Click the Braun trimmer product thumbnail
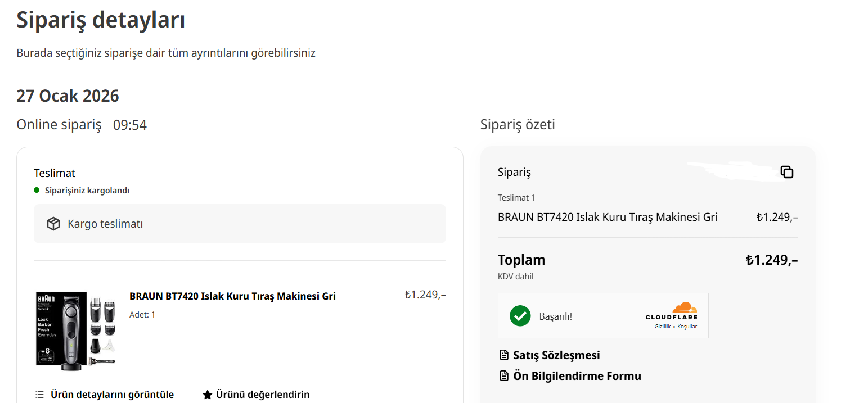 pyautogui.click(x=77, y=330)
